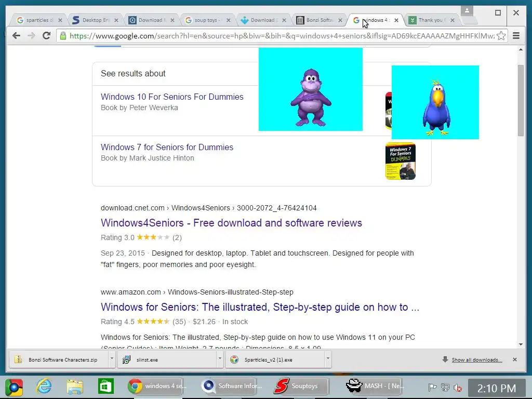Reload the current page
The image size is (532, 399).
coord(46,36)
